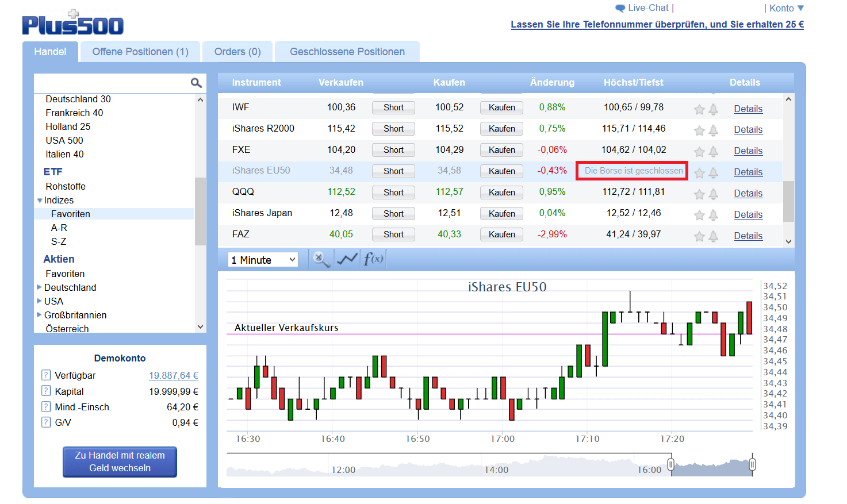This screenshot has width=847, height=504.
Task: Click the search magnifier icon
Action: pos(196,83)
